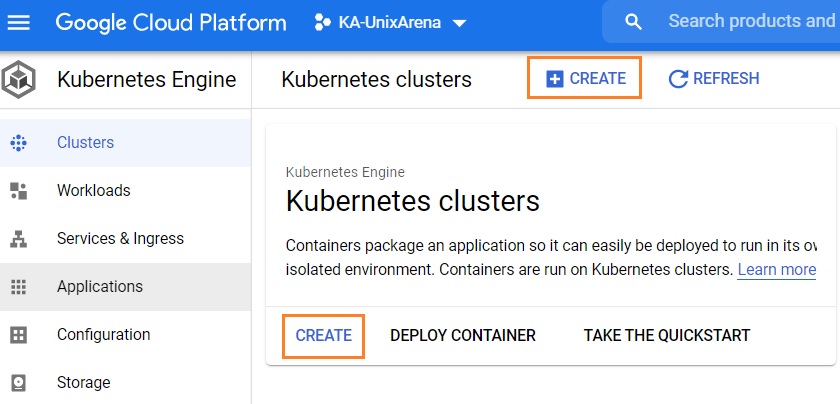Open Applications in the sidebar

125,287
